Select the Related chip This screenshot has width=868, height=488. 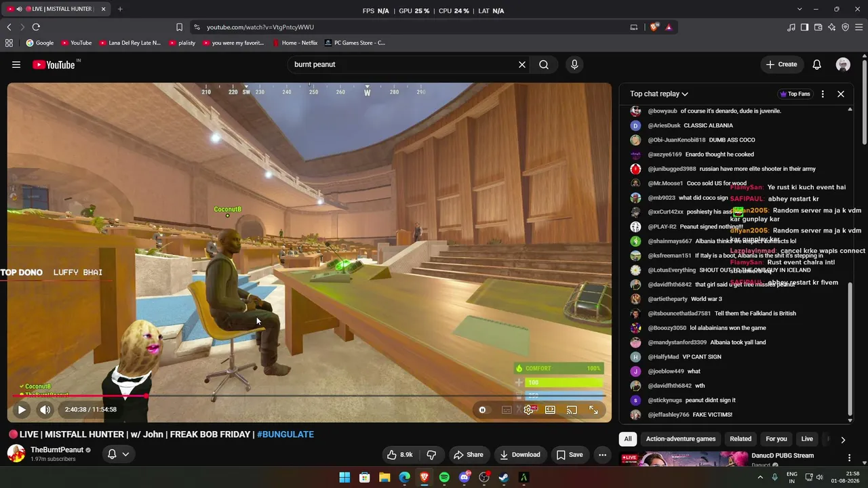point(741,439)
